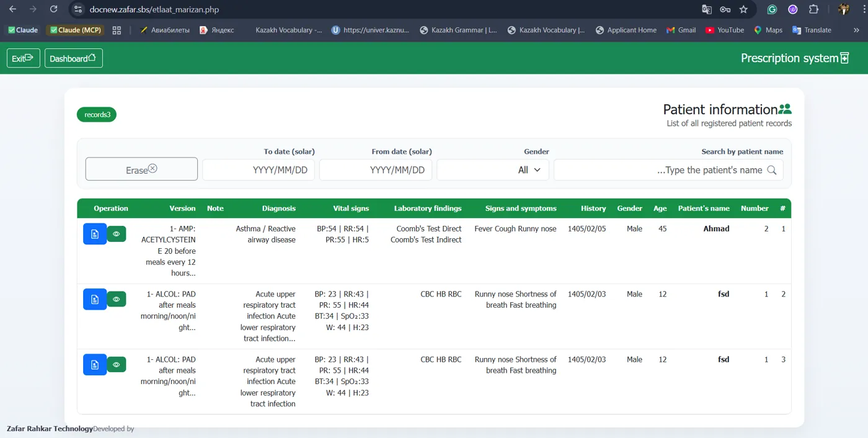Click the Exit button
The image size is (868, 438).
tap(24, 58)
